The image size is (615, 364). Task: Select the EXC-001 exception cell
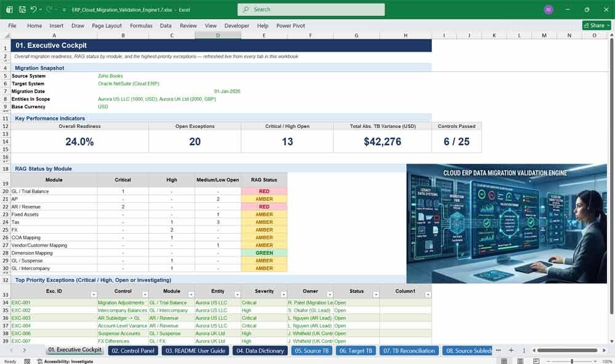54,303
